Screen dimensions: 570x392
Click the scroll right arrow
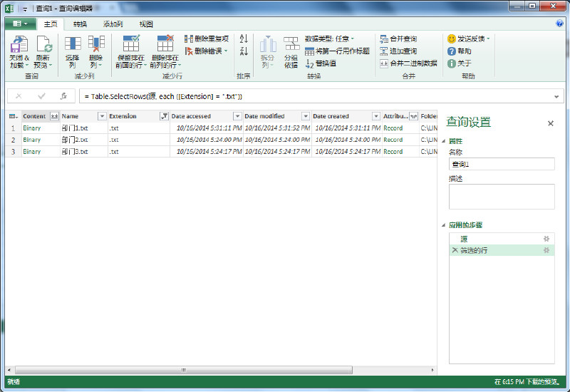pyautogui.click(x=432, y=370)
